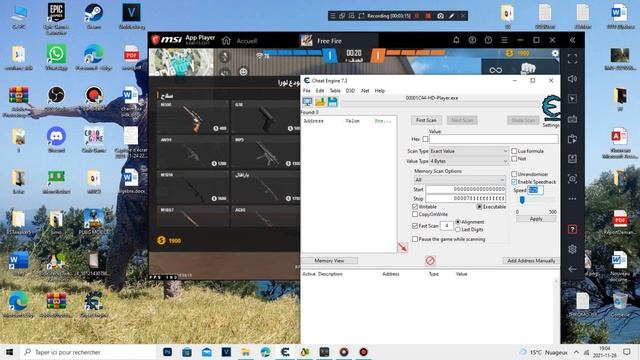Enable the Lua formula checkbox

point(514,151)
